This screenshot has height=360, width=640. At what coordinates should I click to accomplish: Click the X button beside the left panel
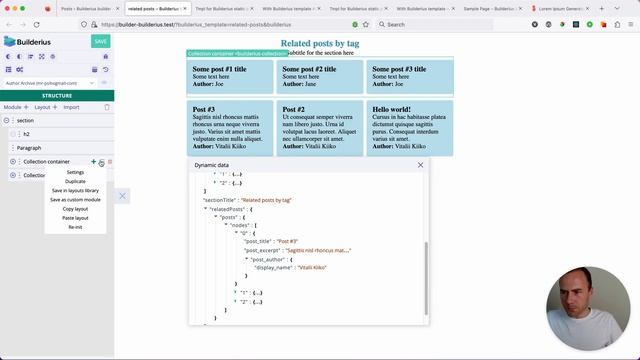pos(122,196)
